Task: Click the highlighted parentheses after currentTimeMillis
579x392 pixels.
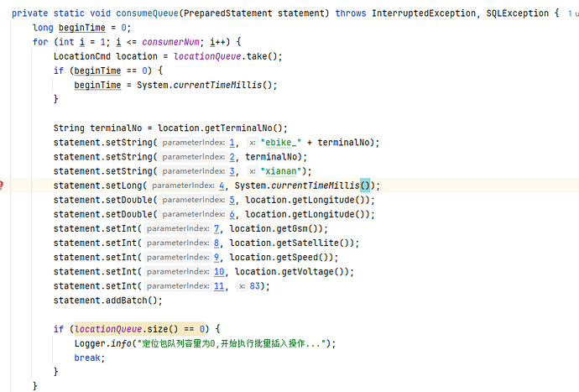Action: tap(365, 186)
